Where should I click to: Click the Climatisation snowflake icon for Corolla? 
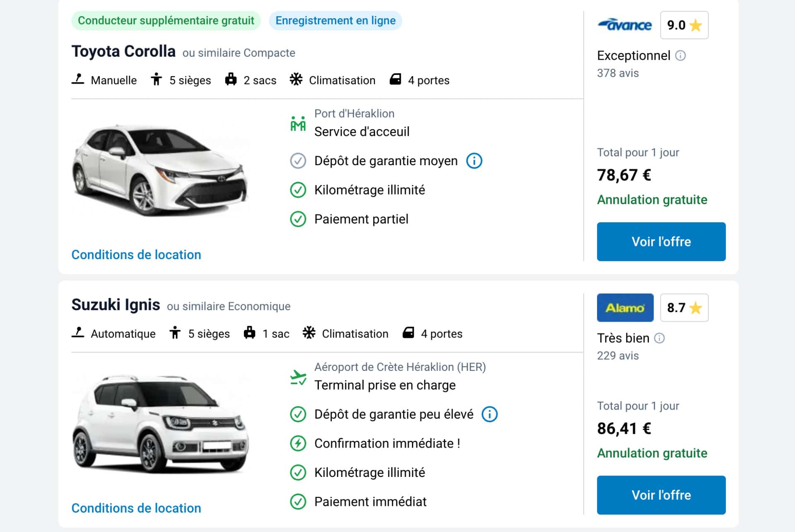pos(296,79)
